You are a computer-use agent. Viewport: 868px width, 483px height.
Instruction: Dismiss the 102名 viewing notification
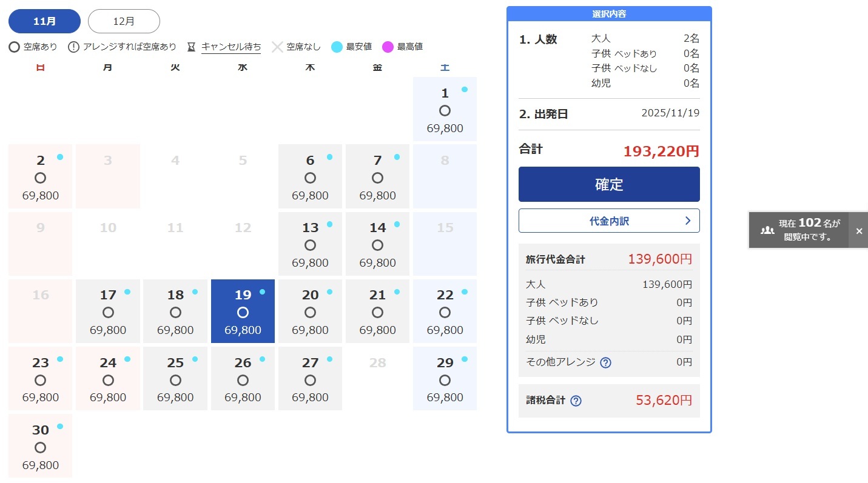858,231
